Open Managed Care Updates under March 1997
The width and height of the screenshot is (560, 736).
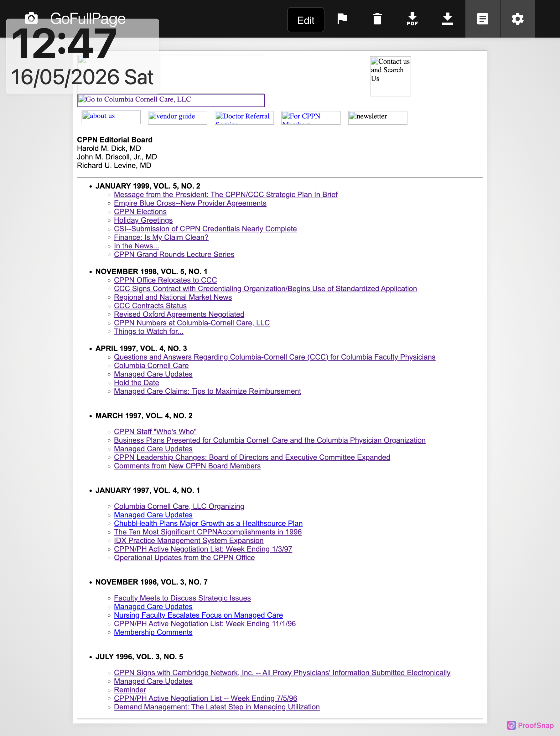[153, 449]
